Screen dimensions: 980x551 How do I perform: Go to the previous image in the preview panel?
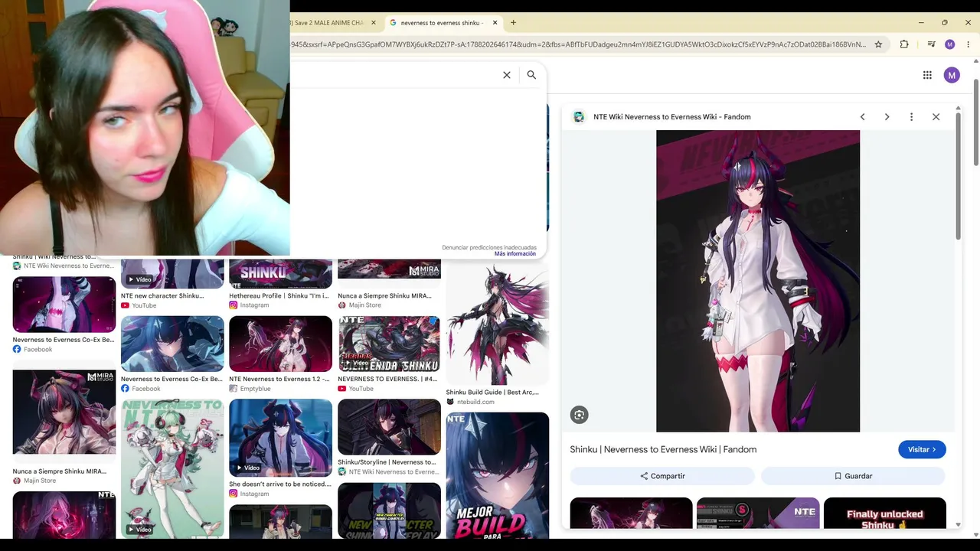coord(862,117)
